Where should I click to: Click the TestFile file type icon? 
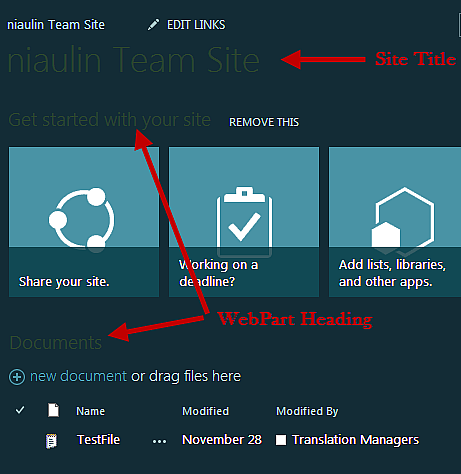coord(51,441)
